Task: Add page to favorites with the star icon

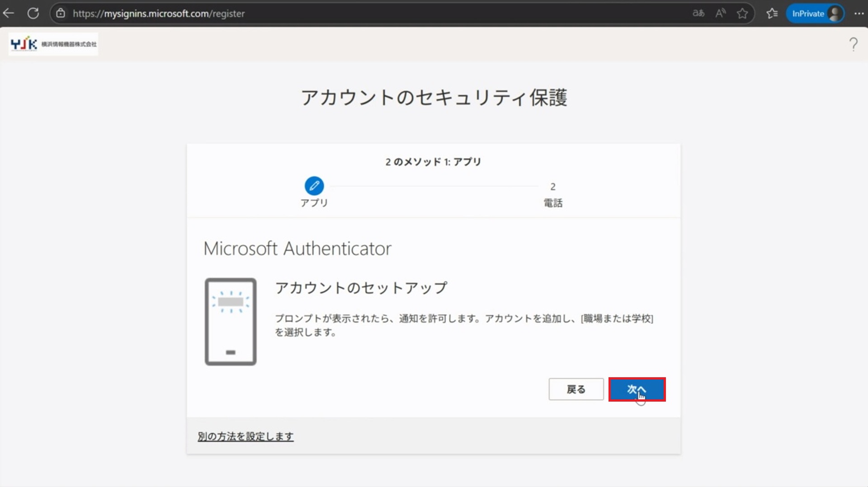Action: point(742,14)
